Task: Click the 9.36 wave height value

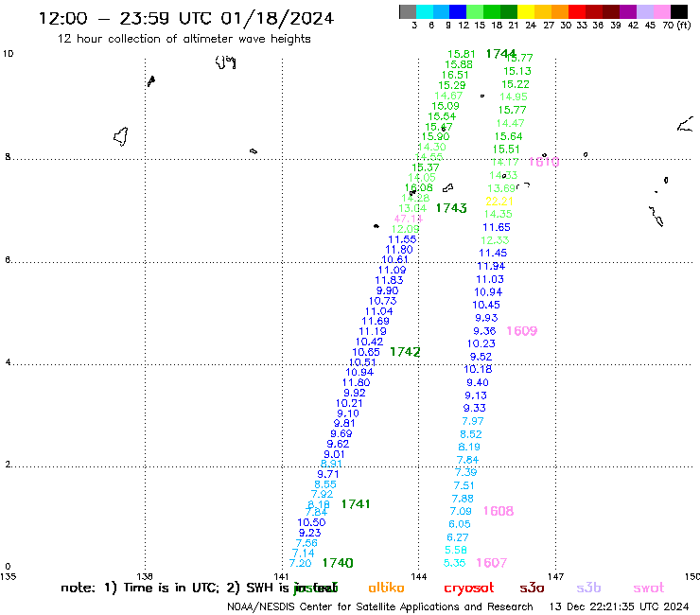Action: coord(484,331)
